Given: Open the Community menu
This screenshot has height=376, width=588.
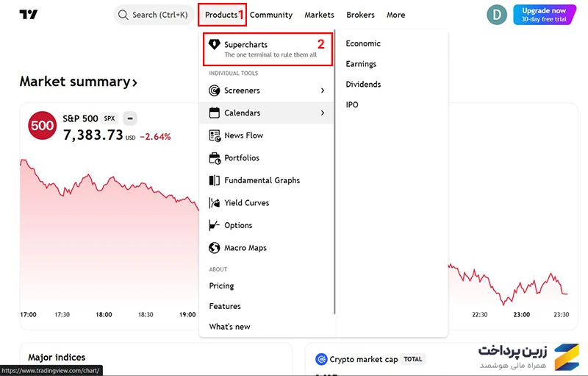Looking at the screenshot, I should [271, 15].
